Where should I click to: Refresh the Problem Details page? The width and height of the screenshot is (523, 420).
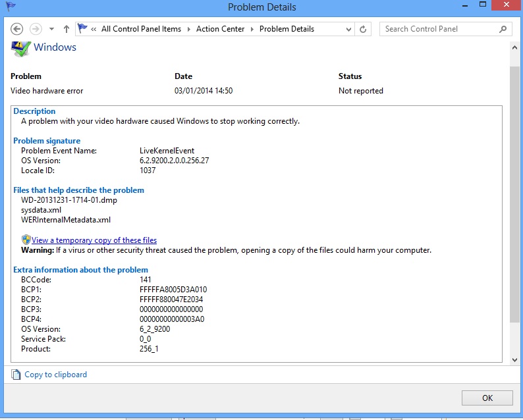[363, 29]
